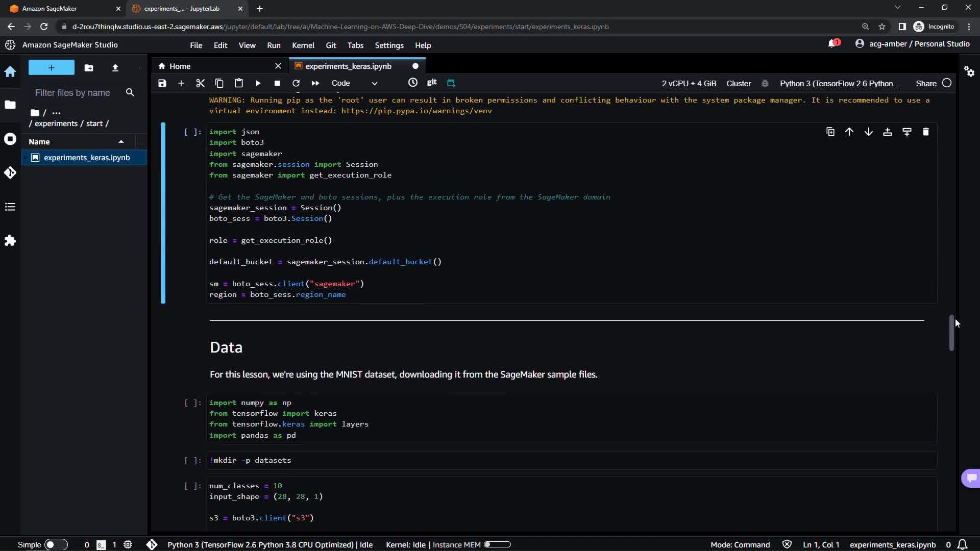The height and width of the screenshot is (551, 980).
Task: Toggle the Instance MEM status switch
Action: click(x=497, y=544)
